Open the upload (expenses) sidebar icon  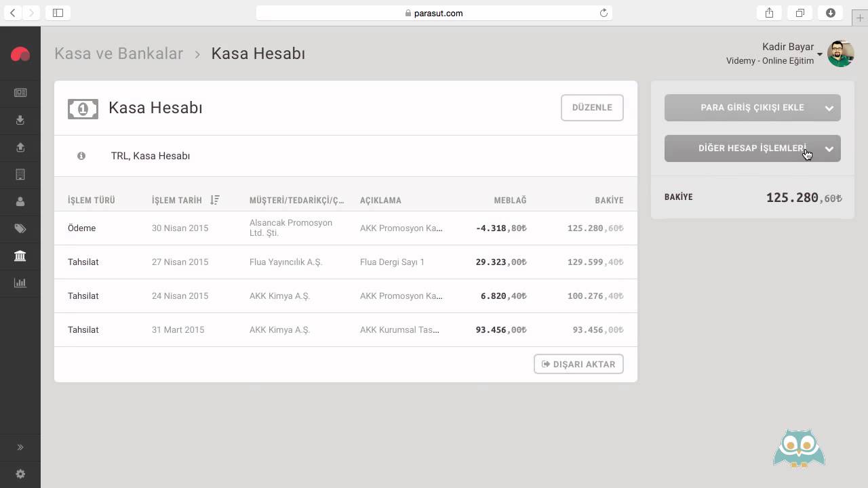pyautogui.click(x=20, y=147)
